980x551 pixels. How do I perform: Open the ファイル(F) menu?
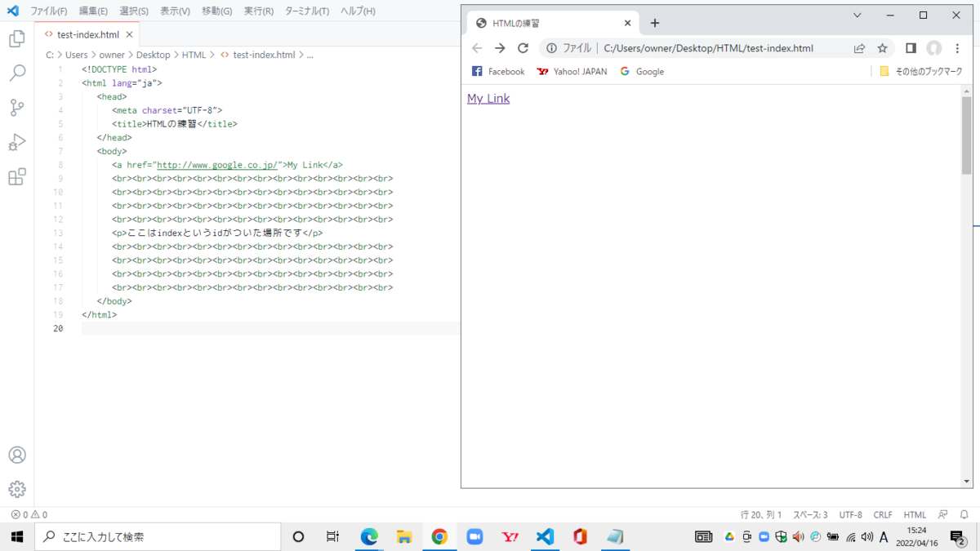pos(49,11)
